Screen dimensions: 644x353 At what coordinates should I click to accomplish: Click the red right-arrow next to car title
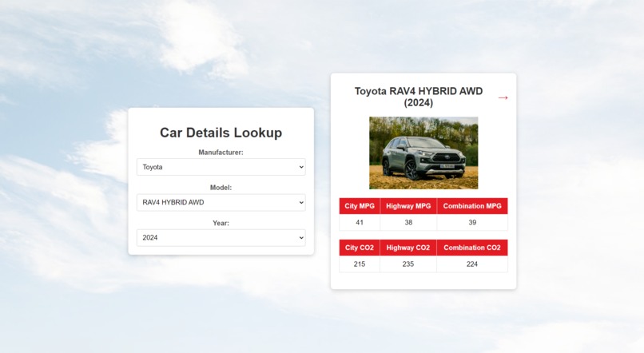[x=503, y=97]
